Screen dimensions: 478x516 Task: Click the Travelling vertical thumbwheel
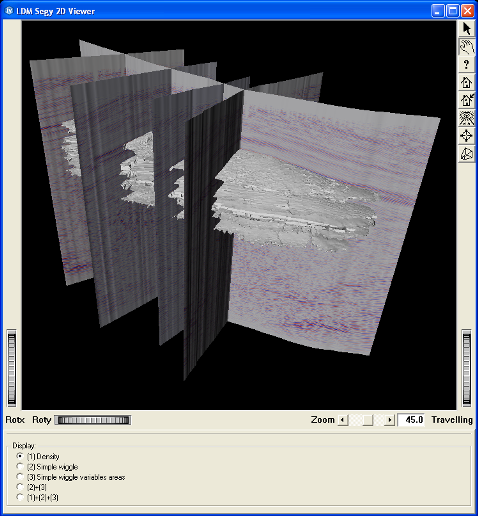tap(466, 368)
